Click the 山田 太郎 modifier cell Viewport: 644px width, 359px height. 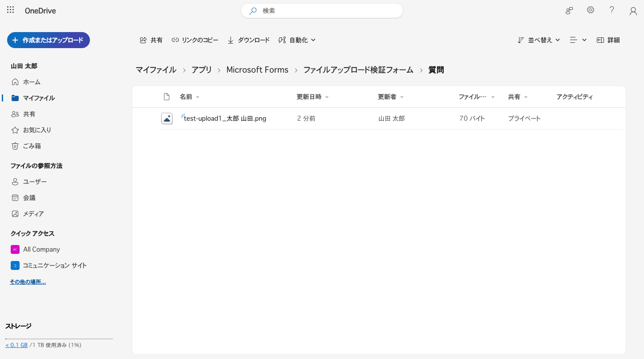(392, 118)
